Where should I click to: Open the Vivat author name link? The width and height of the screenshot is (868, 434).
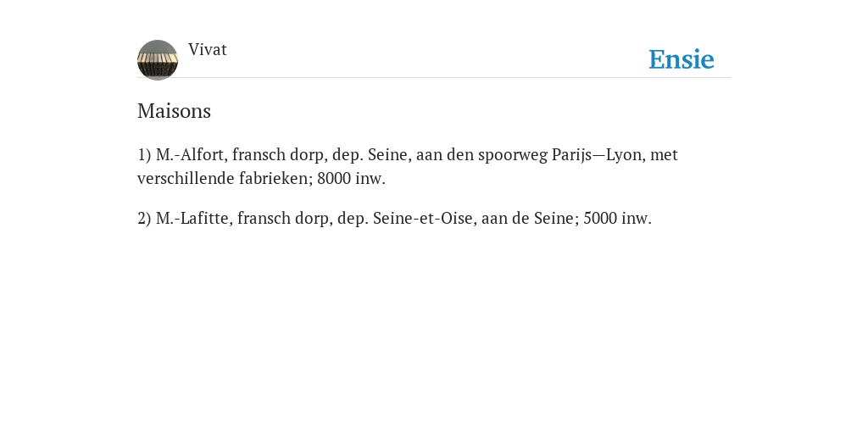coord(208,49)
